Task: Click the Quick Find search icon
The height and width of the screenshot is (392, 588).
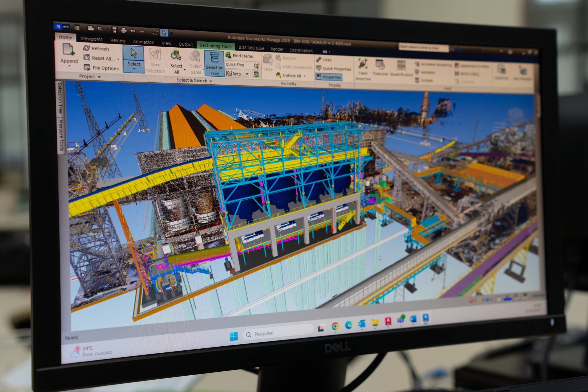Action: pos(256,65)
